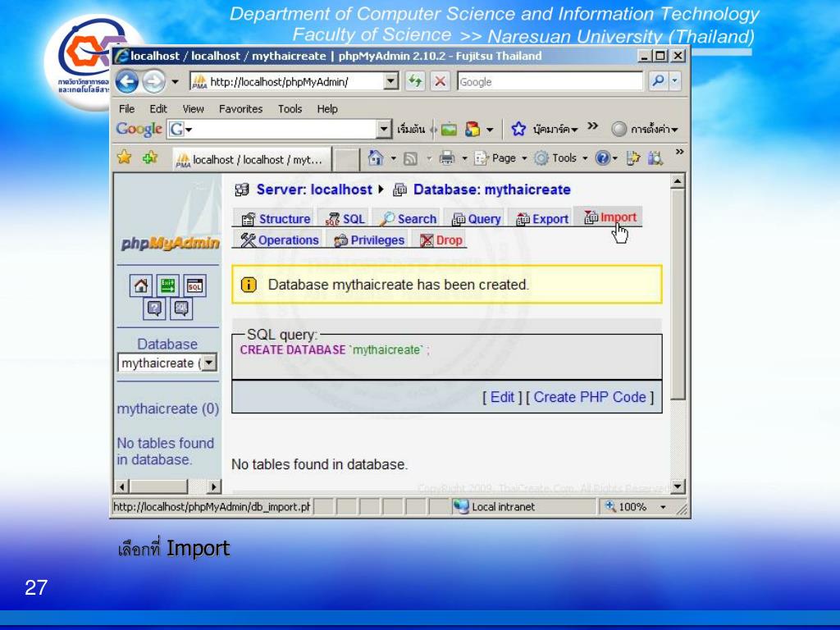Open the Export tab

542,219
